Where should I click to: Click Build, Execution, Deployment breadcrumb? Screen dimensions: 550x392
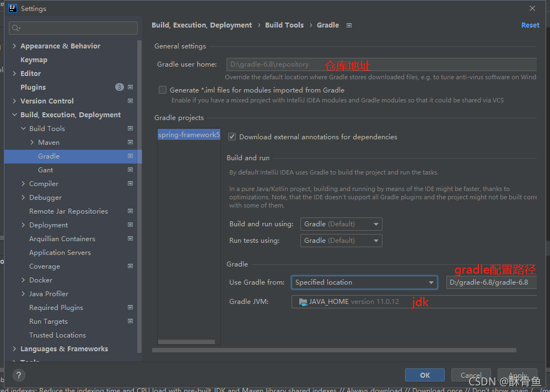click(202, 25)
